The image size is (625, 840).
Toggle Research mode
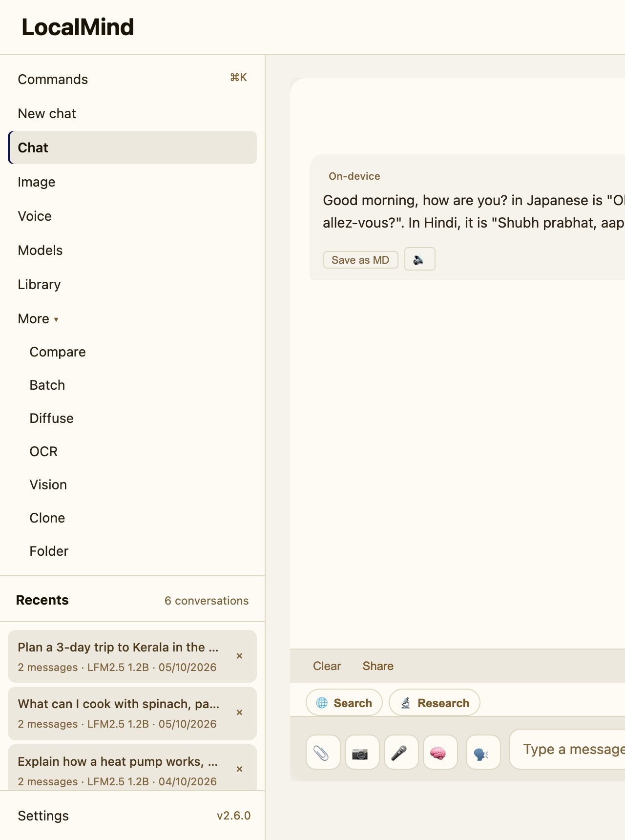pos(434,703)
